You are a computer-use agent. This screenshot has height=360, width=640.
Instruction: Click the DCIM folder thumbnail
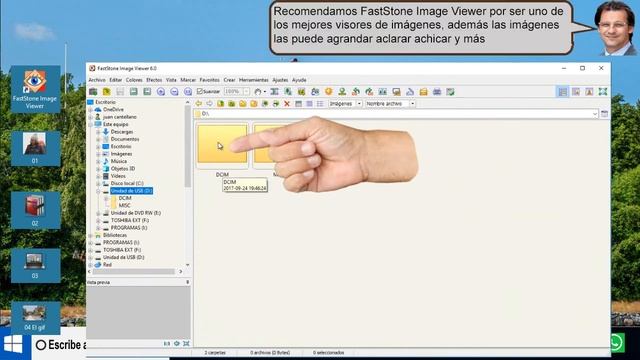(222, 145)
